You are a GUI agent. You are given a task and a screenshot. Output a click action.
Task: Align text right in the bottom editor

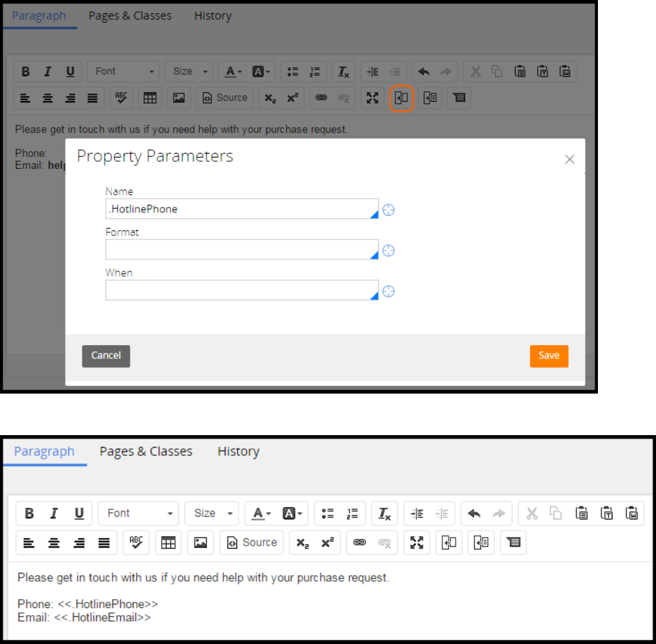point(79,543)
